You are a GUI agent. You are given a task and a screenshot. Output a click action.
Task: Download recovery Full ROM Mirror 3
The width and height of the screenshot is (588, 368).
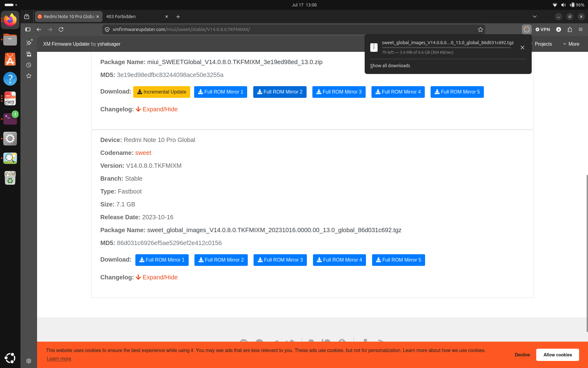339,92
